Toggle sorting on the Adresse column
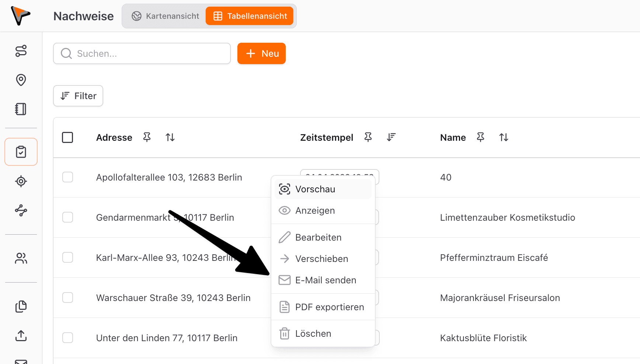Viewport: 640px width, 364px height. [170, 137]
